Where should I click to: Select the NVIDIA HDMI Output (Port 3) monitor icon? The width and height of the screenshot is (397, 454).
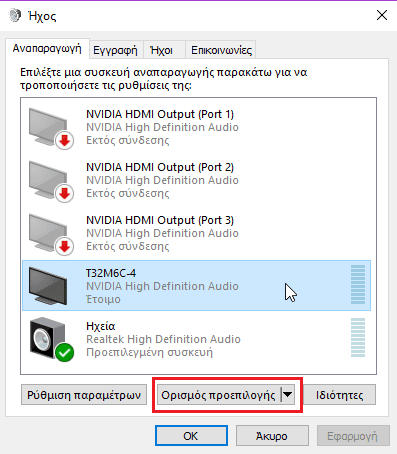(x=49, y=233)
